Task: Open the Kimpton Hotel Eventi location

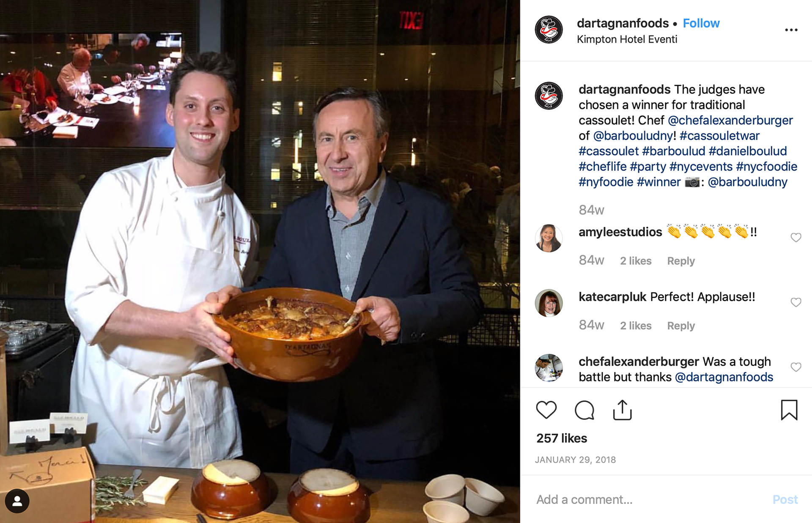Action: coord(627,39)
